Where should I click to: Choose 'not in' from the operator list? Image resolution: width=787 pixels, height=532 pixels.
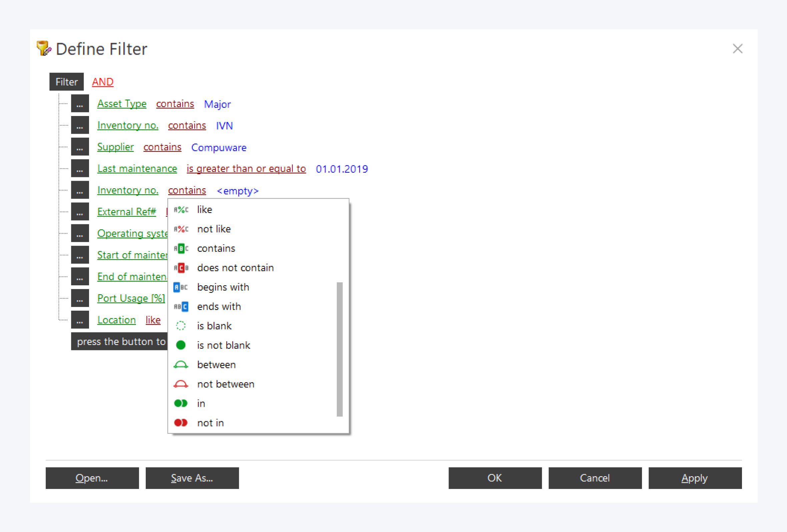[x=210, y=423]
